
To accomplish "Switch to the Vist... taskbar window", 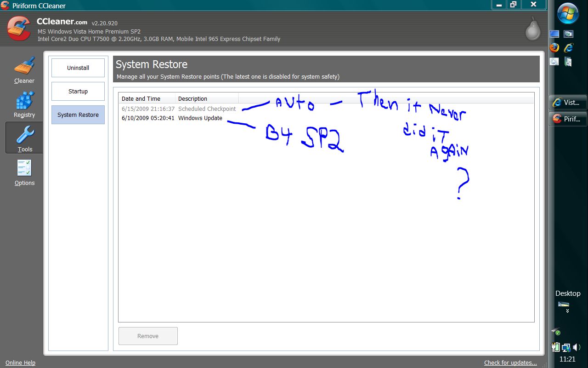I will point(568,103).
